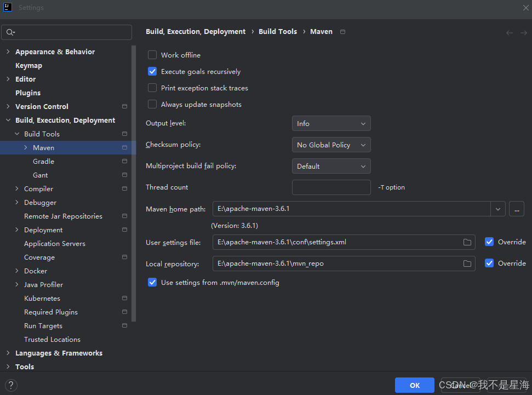Open Gradle settings page

[43, 162]
